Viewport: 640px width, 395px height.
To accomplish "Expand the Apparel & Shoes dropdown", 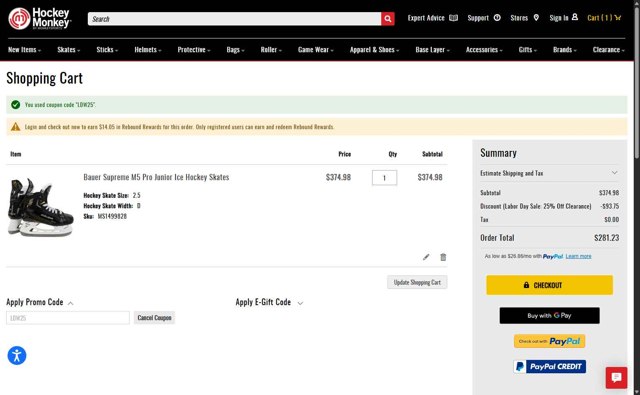I will pos(374,50).
